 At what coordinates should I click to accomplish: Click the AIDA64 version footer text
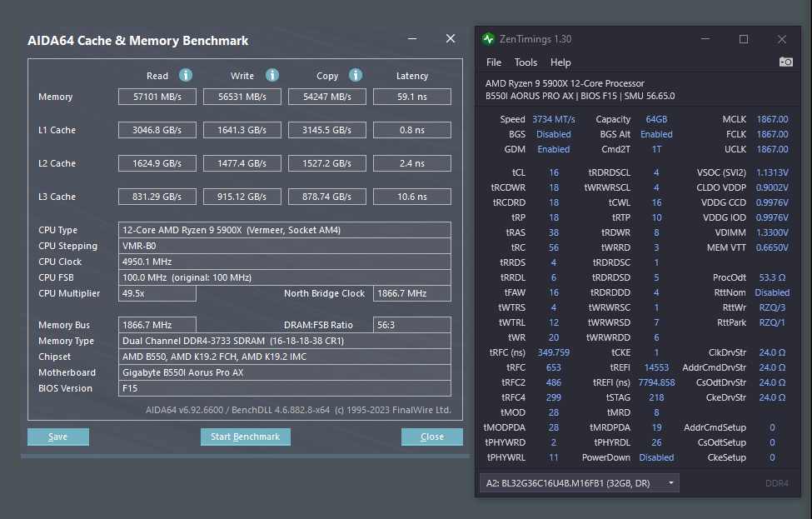click(298, 410)
